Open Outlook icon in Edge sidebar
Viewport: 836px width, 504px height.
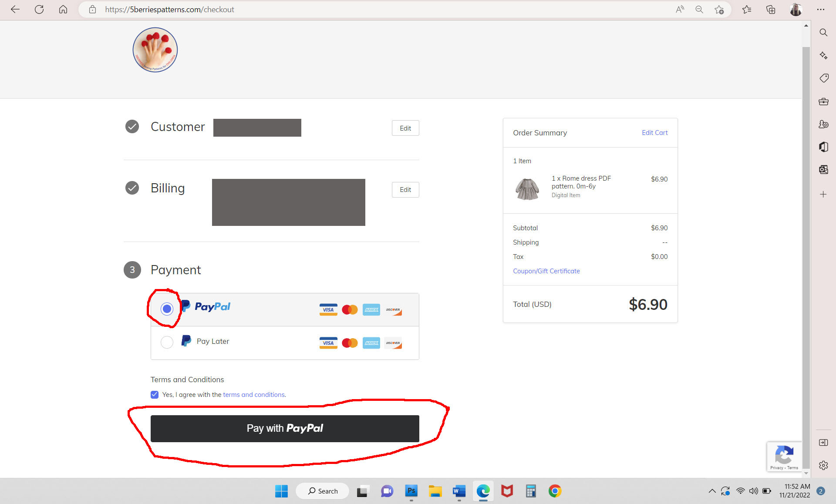823,170
